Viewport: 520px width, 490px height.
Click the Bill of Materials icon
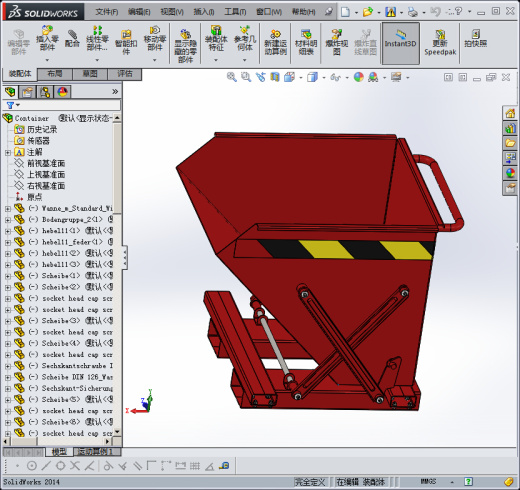(x=306, y=43)
